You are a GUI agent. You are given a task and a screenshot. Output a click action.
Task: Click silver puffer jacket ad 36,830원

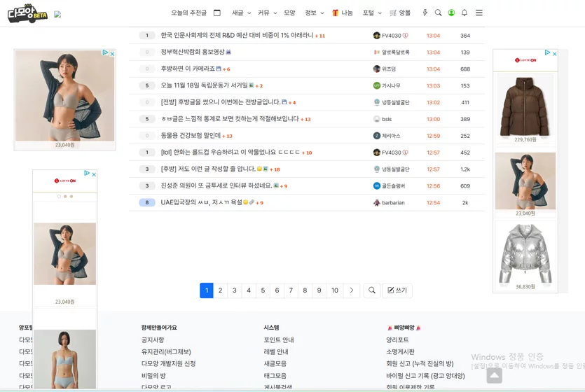coord(525,255)
